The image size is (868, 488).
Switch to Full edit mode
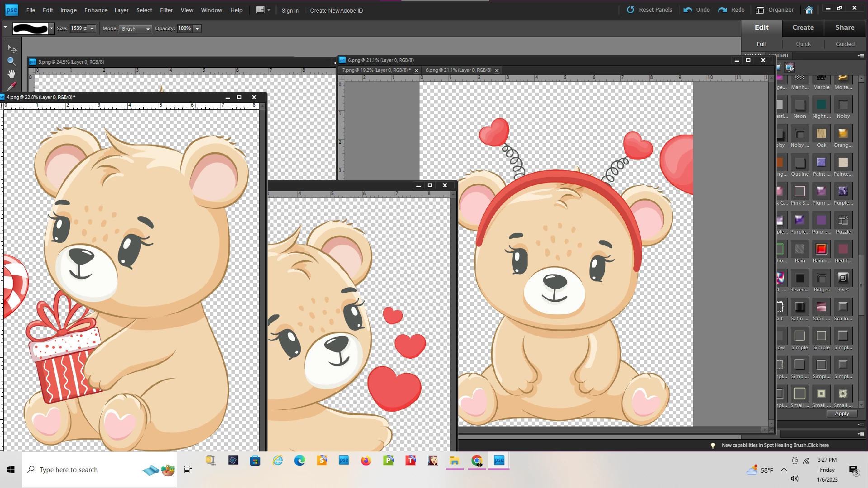761,44
